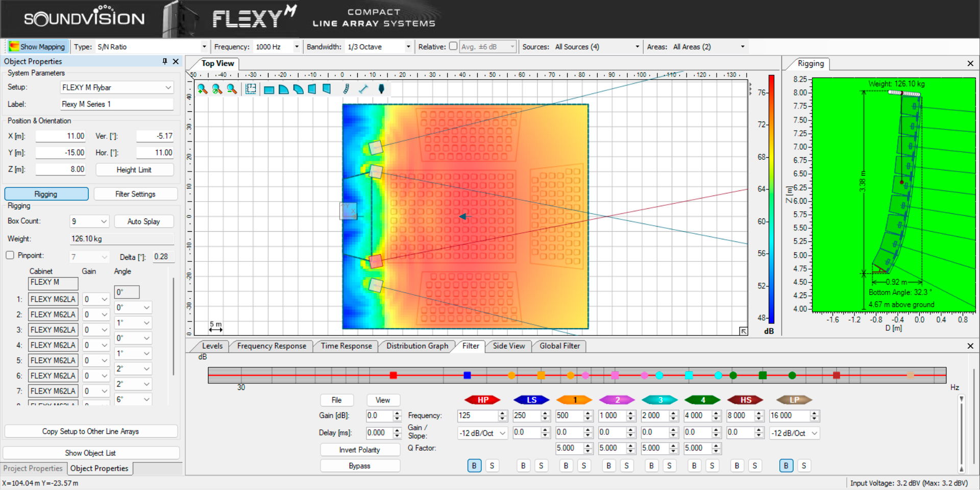Open the Frequency 1000 Hz dropdown
The image size is (980, 490).
click(x=277, y=46)
